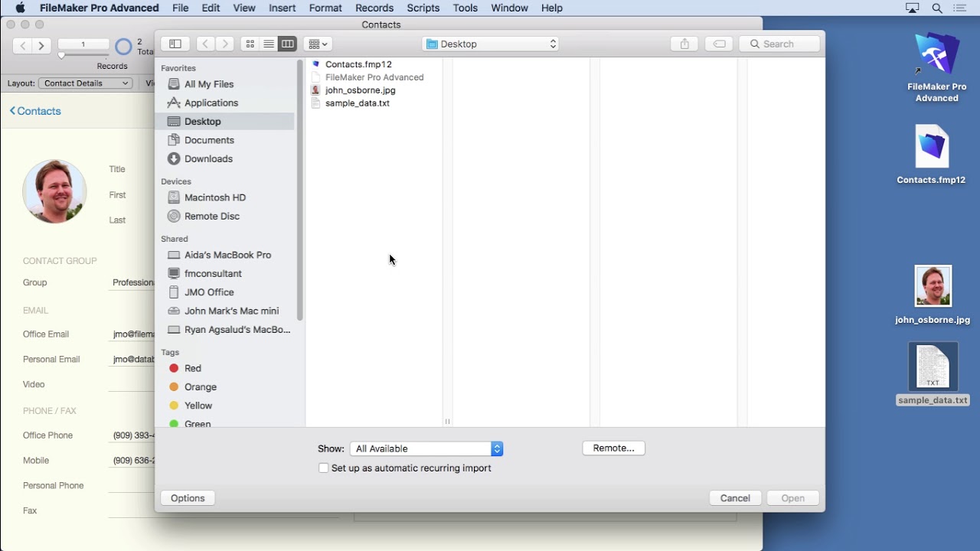
Task: Select john_osborne.jpg desktop thumbnail
Action: (x=933, y=286)
